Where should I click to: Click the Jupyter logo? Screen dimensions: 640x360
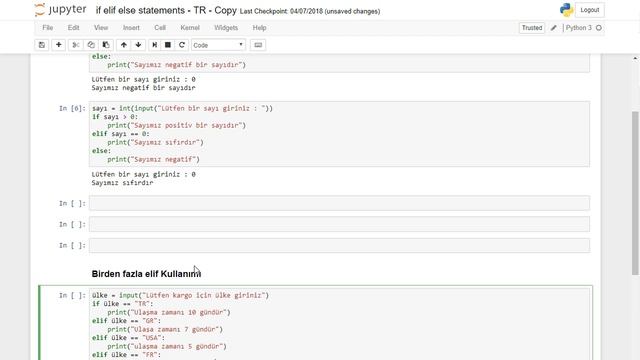(x=60, y=10)
